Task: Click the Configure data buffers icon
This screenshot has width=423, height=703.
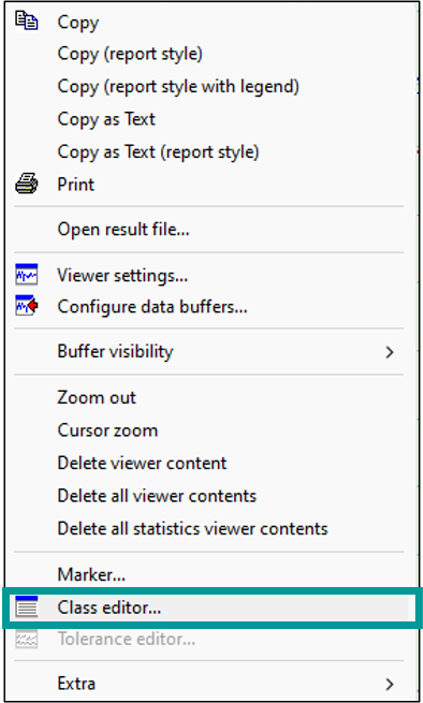Action: [x=26, y=306]
